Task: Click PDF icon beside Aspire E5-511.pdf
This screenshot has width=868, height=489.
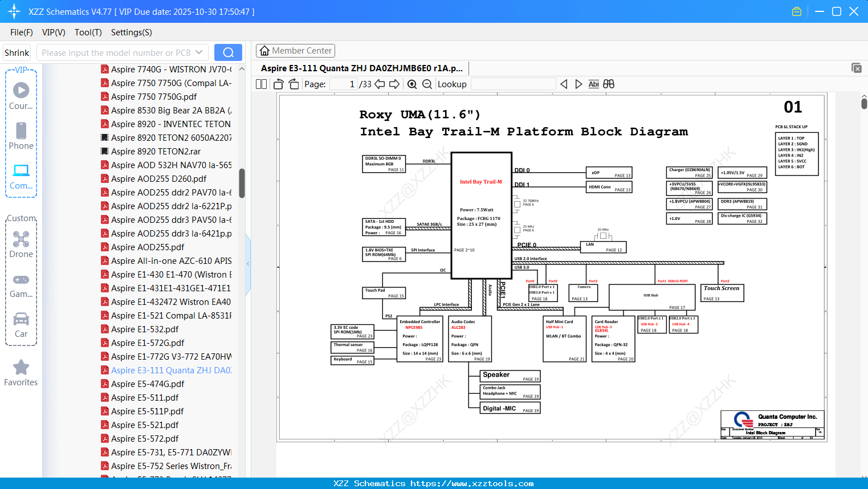Action: point(105,397)
